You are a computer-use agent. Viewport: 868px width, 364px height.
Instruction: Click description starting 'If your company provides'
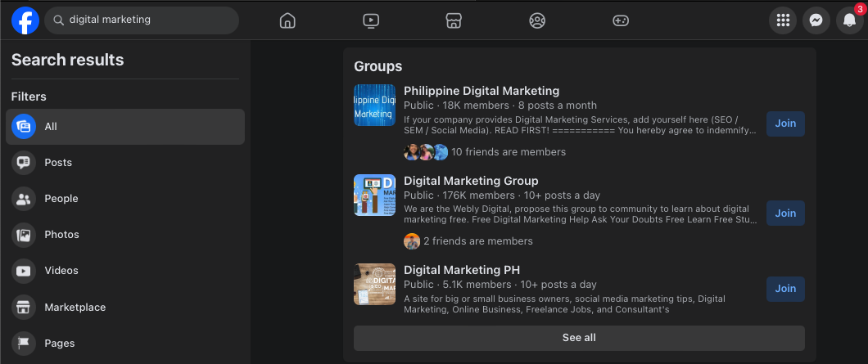[580, 125]
